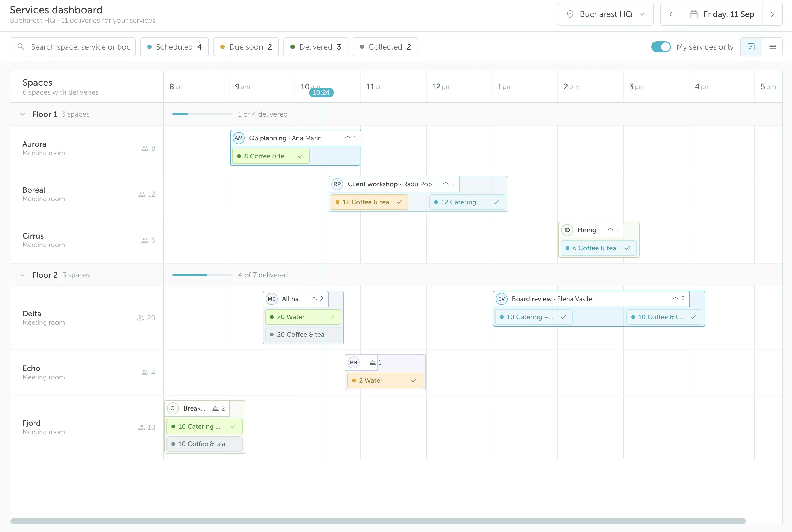Toggle Due soon status filter
The height and width of the screenshot is (532, 792).
click(x=246, y=47)
